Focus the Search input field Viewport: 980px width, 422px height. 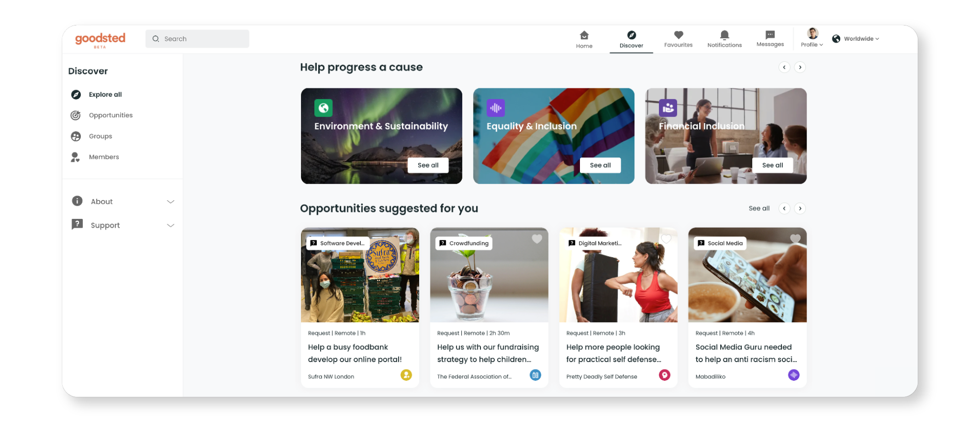tap(197, 39)
